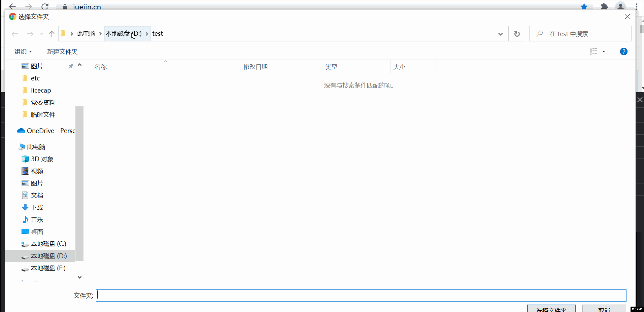Viewport: 644px width, 312px height.
Task: Select 本地磁盘 (E:) drive in sidebar
Action: pyautogui.click(x=48, y=268)
